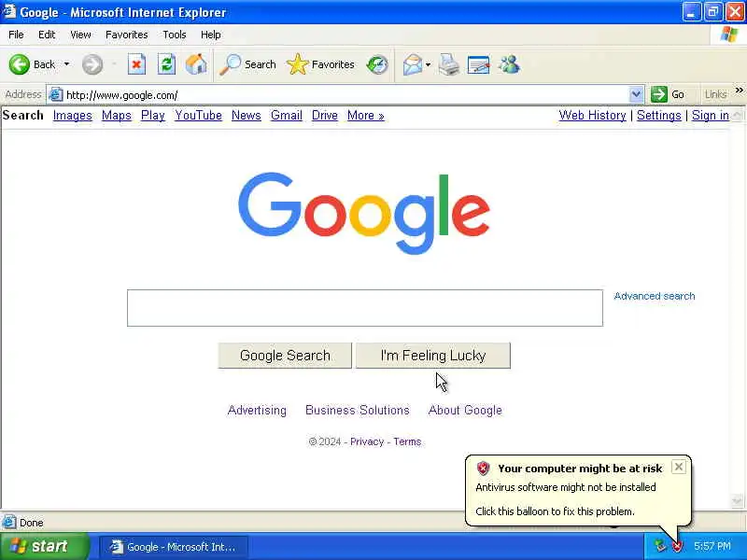Click the red security shield tray icon
Viewport: 747px width, 560px height.
point(677,546)
